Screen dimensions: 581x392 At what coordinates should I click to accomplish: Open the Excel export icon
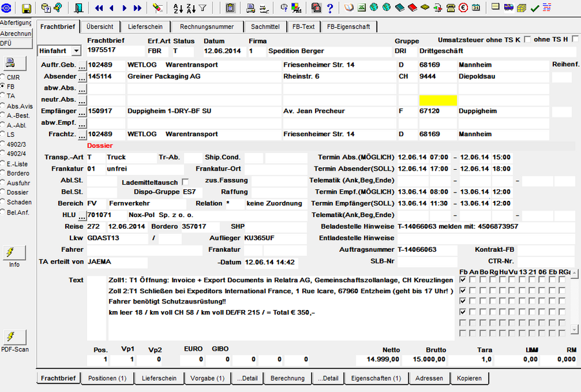coord(362,7)
